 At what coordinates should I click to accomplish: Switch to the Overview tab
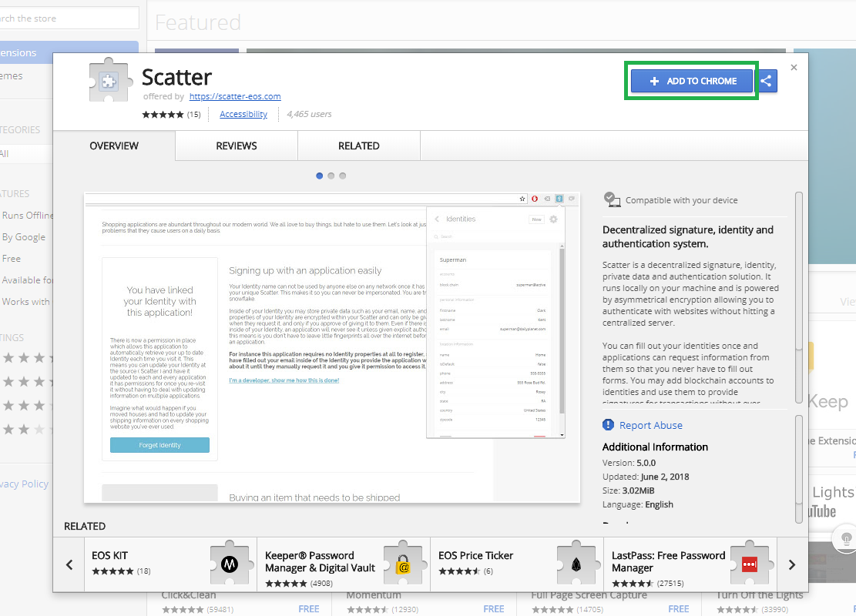click(x=114, y=146)
